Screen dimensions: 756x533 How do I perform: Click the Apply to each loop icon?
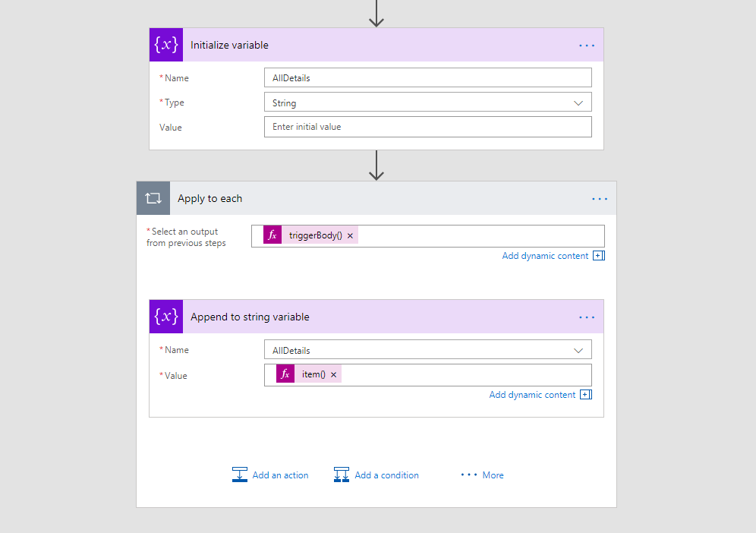click(153, 198)
